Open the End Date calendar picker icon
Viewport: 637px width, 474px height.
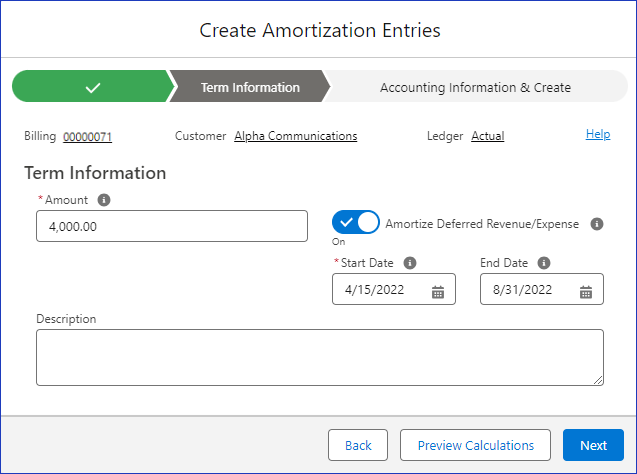585,292
